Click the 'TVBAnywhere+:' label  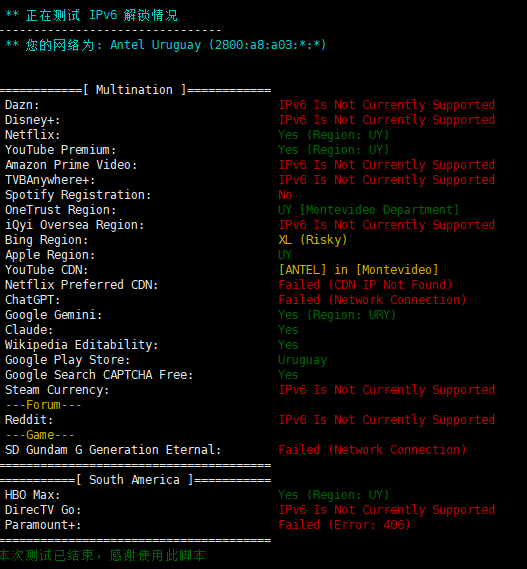coord(50,180)
